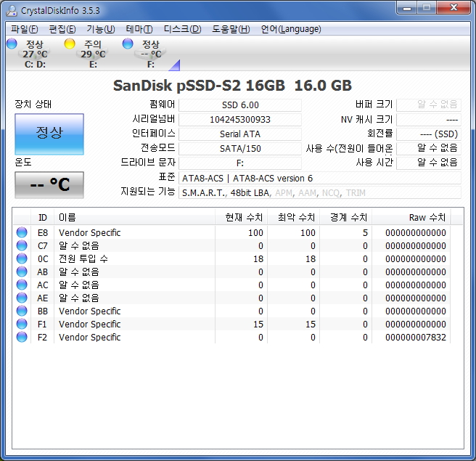
Task: Click the 현재 수치 column header
Action: pyautogui.click(x=242, y=217)
